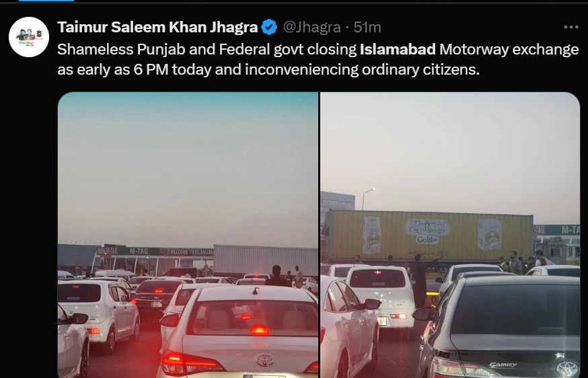Open the left photo of the toll plaza traffic

(188, 235)
